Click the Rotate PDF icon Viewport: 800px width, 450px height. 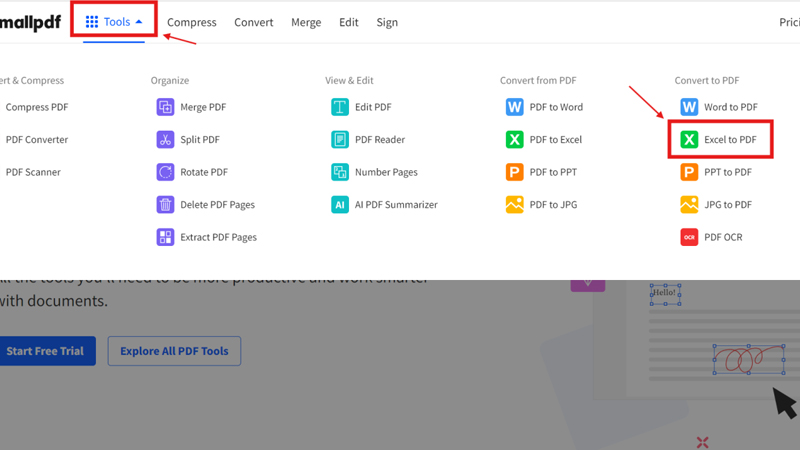click(165, 172)
